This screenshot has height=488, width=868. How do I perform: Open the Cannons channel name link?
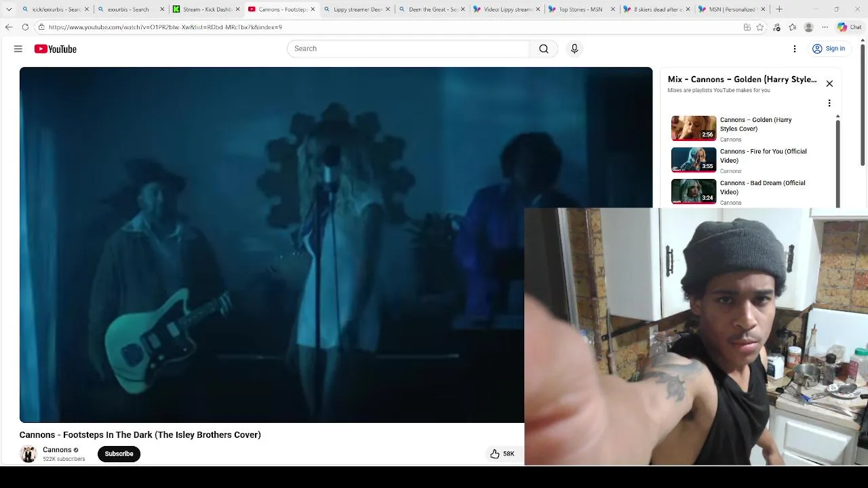pos(57,449)
